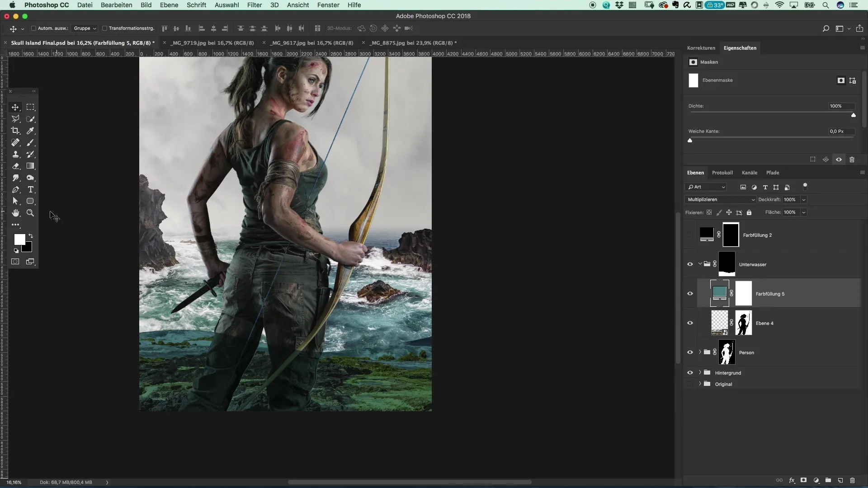Open the Bearbeiten menu

pyautogui.click(x=117, y=5)
